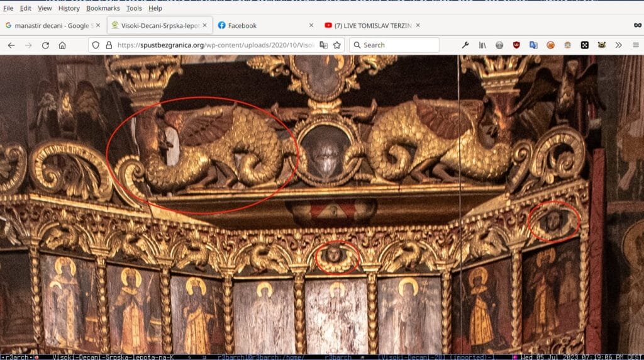The height and width of the screenshot is (360, 644).
Task: Open the translator extension icon
Action: [x=533, y=45]
